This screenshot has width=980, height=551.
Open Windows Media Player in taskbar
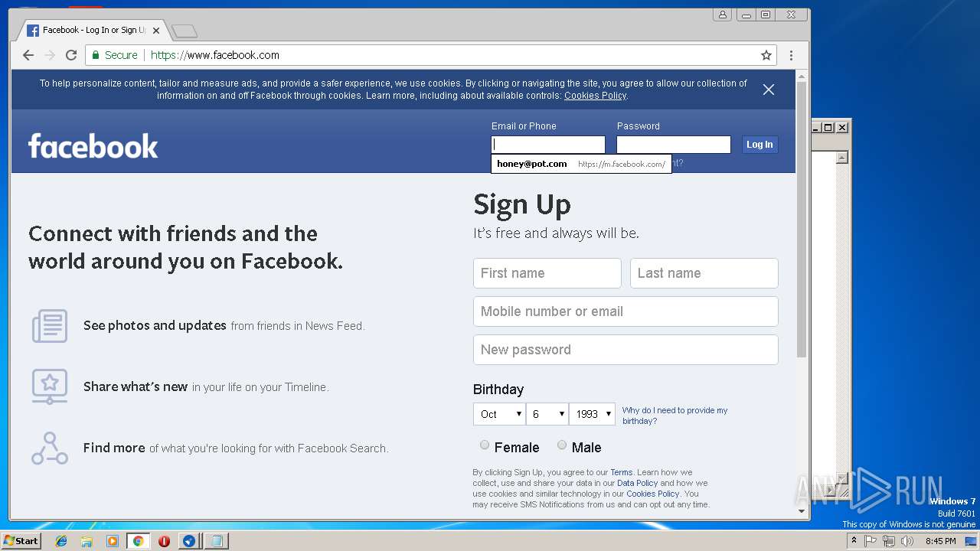[x=113, y=541]
